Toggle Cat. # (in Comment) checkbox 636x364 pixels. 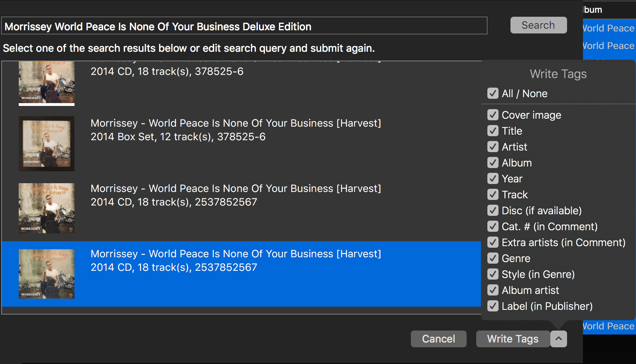tap(493, 227)
